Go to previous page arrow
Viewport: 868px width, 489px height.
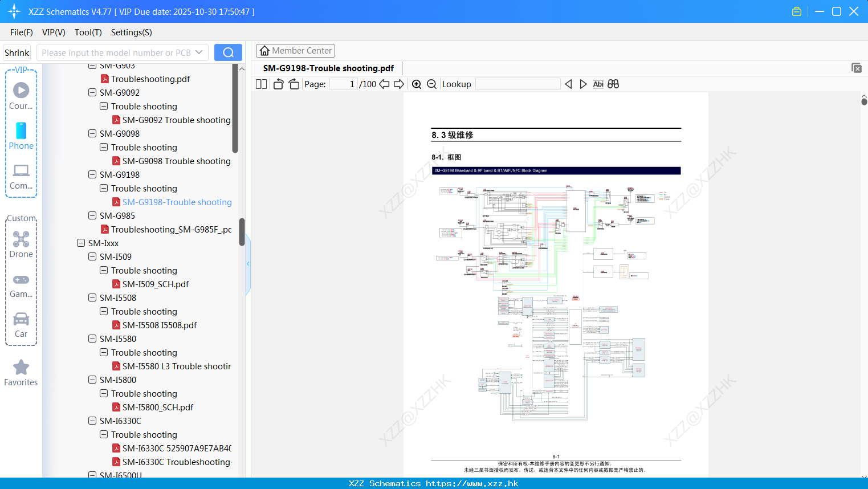click(384, 84)
